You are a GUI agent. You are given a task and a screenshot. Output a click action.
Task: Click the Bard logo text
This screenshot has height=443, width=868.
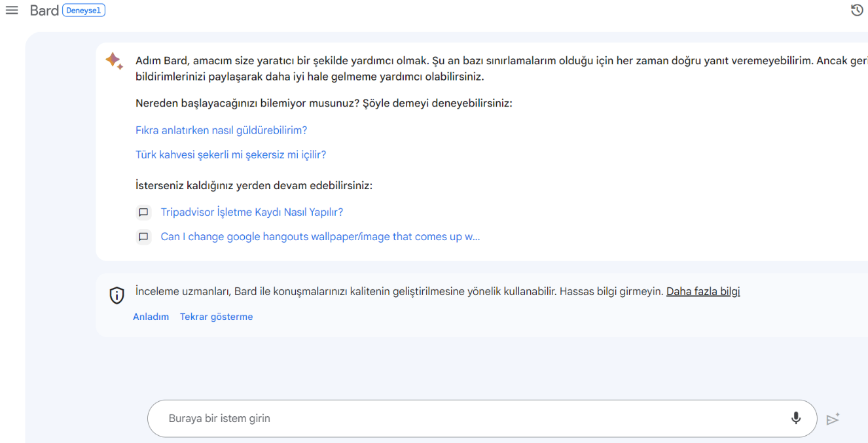(44, 10)
